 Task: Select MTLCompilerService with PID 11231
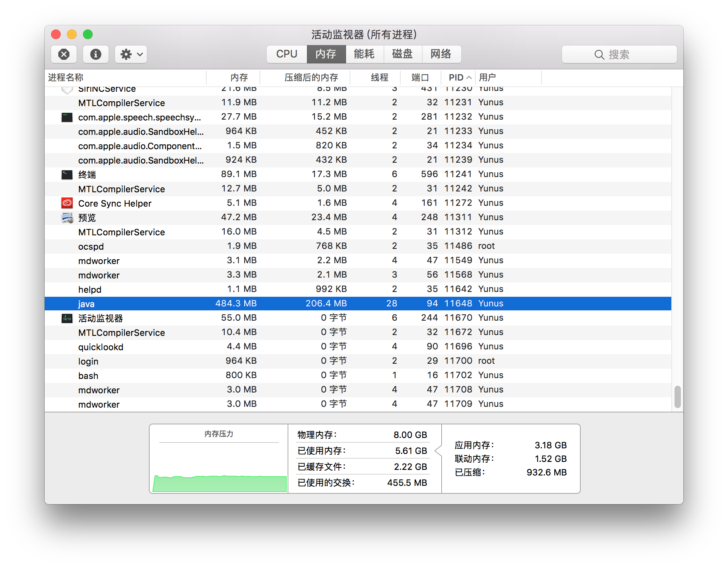pyautogui.click(x=358, y=103)
